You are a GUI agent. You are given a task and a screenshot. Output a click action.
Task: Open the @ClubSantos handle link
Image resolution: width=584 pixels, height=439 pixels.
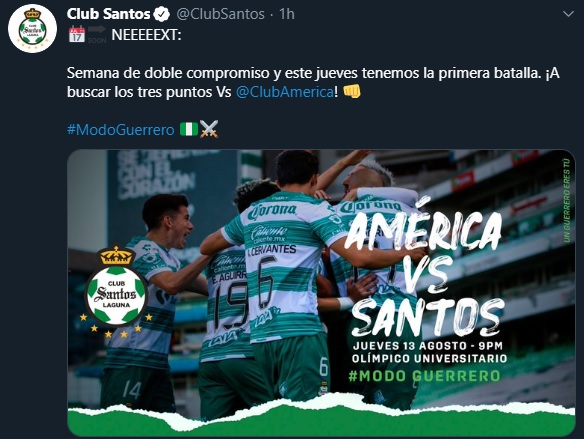[220, 14]
